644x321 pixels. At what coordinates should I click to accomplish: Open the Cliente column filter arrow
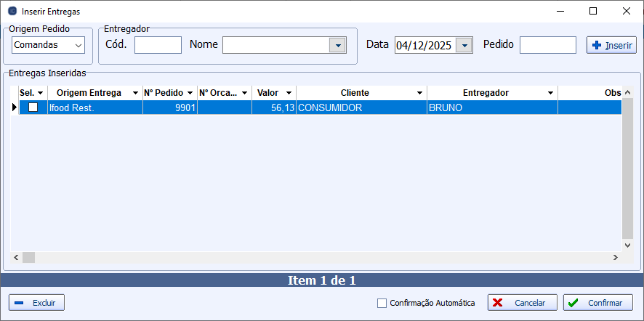[x=419, y=94]
